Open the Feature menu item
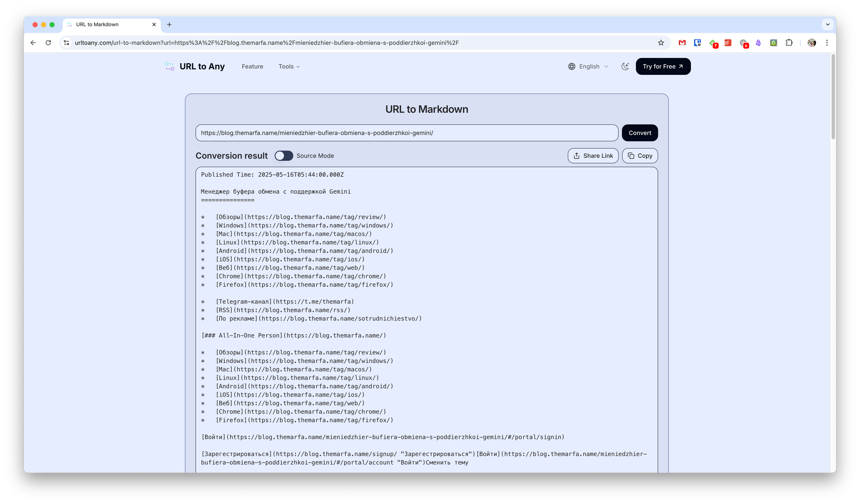This screenshot has width=860, height=504. [x=252, y=66]
